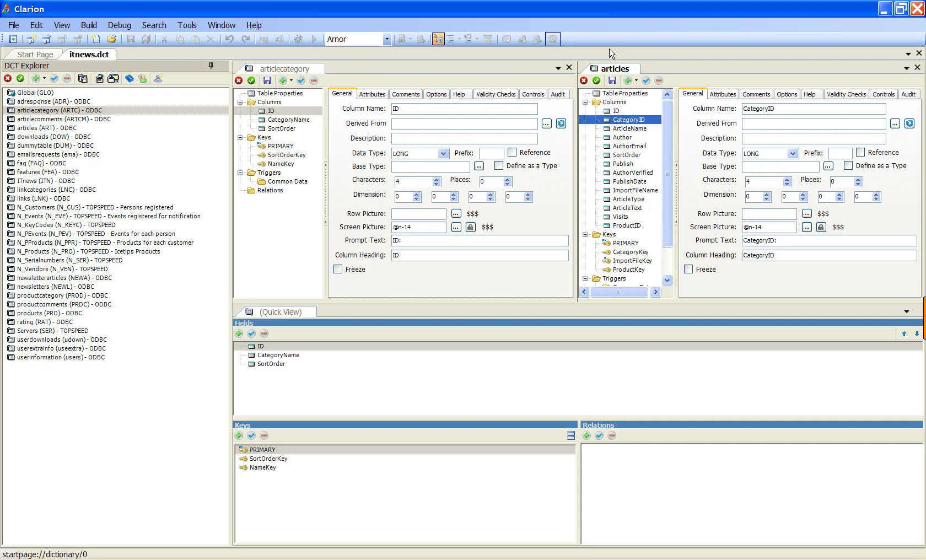Click ellipsis button beside articles Screen Picture
This screenshot has height=560, width=926.
(806, 227)
